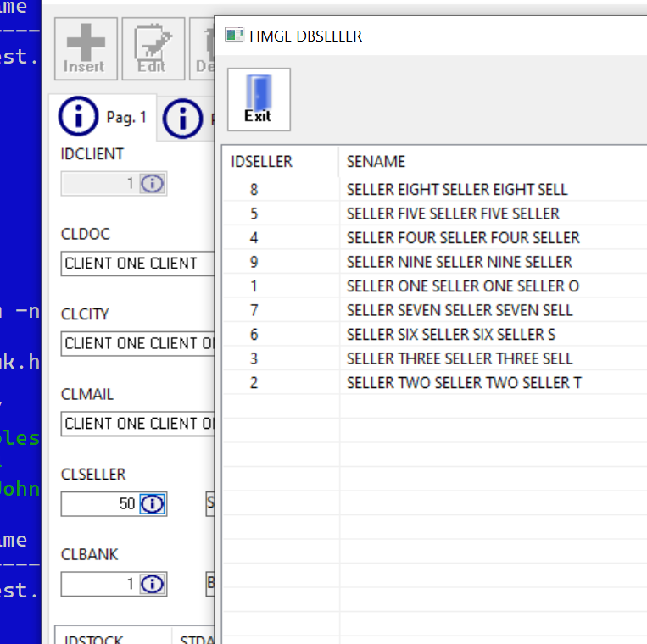This screenshot has height=644, width=647.
Task: Select row SELLER FOUR SELLER FOUR SELLER
Action: [435, 237]
